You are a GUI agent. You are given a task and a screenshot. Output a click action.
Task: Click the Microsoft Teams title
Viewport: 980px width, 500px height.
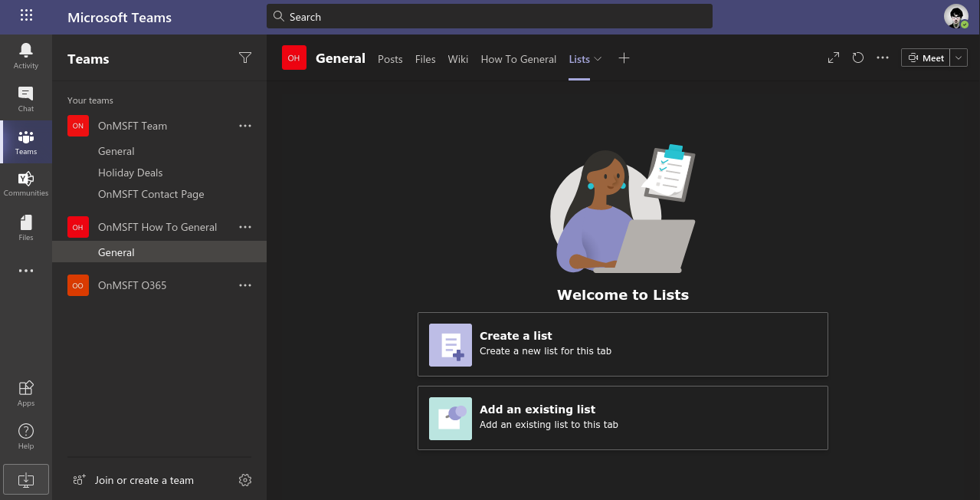[120, 17]
